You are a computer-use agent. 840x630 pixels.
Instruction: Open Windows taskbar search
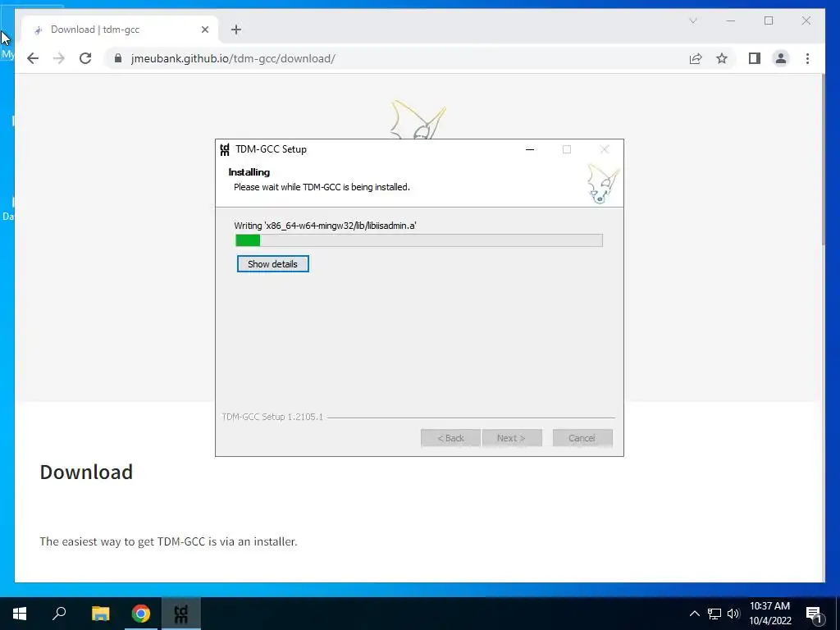[x=59, y=614]
